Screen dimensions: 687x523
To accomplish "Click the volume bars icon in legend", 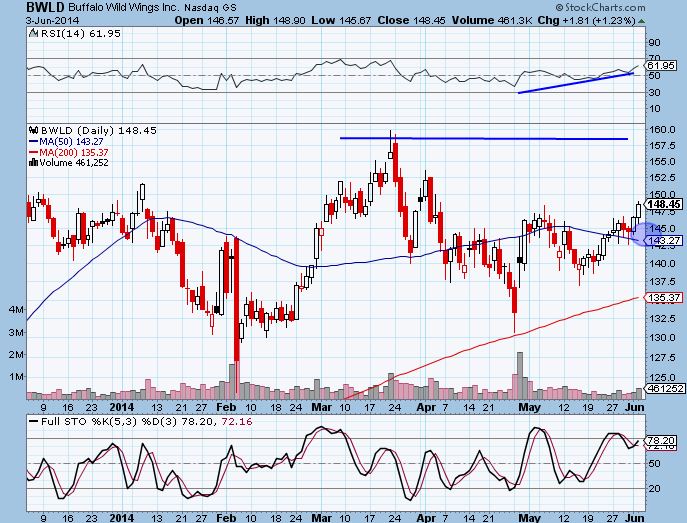I will coord(34,163).
